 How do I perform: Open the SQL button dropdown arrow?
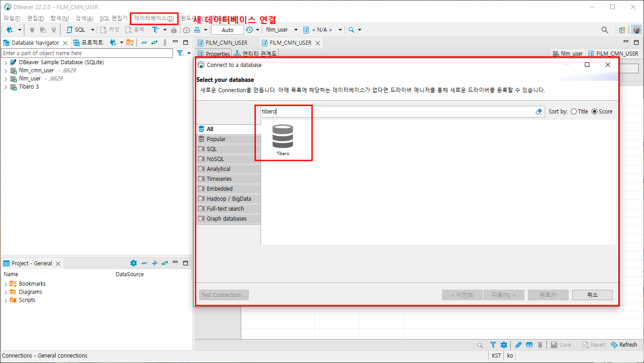point(93,30)
